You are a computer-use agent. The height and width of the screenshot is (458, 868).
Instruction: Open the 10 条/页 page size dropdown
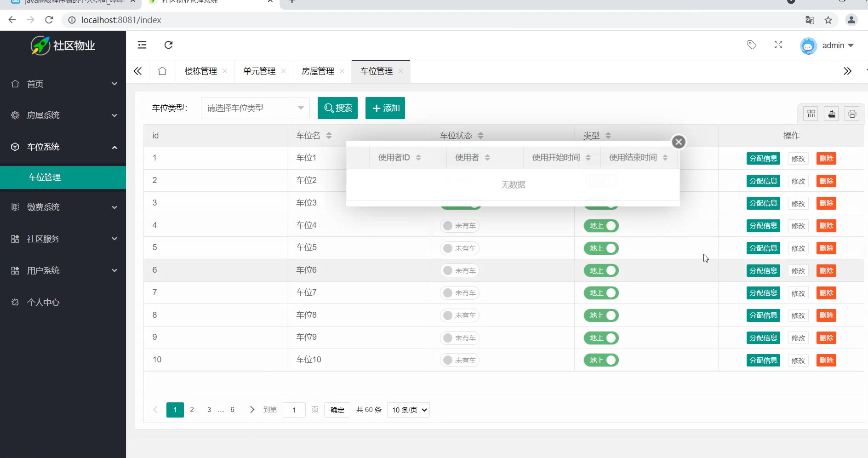408,410
